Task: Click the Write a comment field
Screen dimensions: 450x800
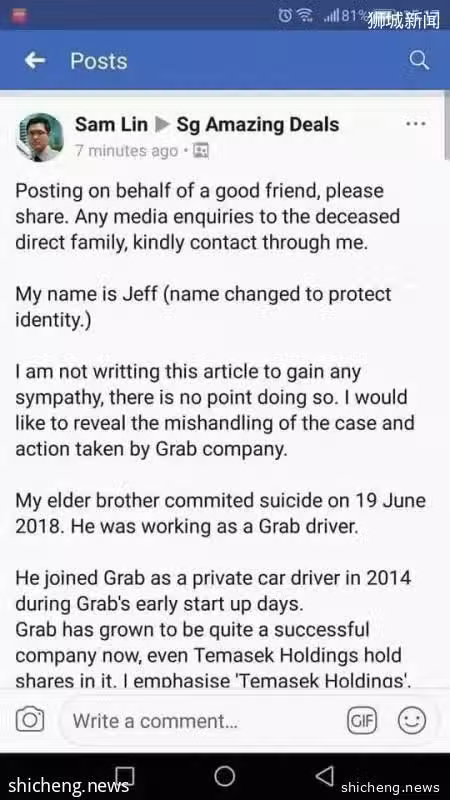Action: pyautogui.click(x=203, y=721)
